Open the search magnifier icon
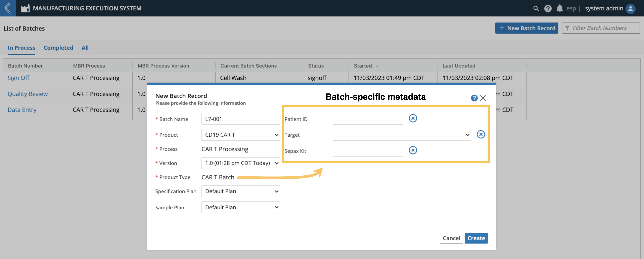This screenshot has height=259, width=644. point(536,9)
